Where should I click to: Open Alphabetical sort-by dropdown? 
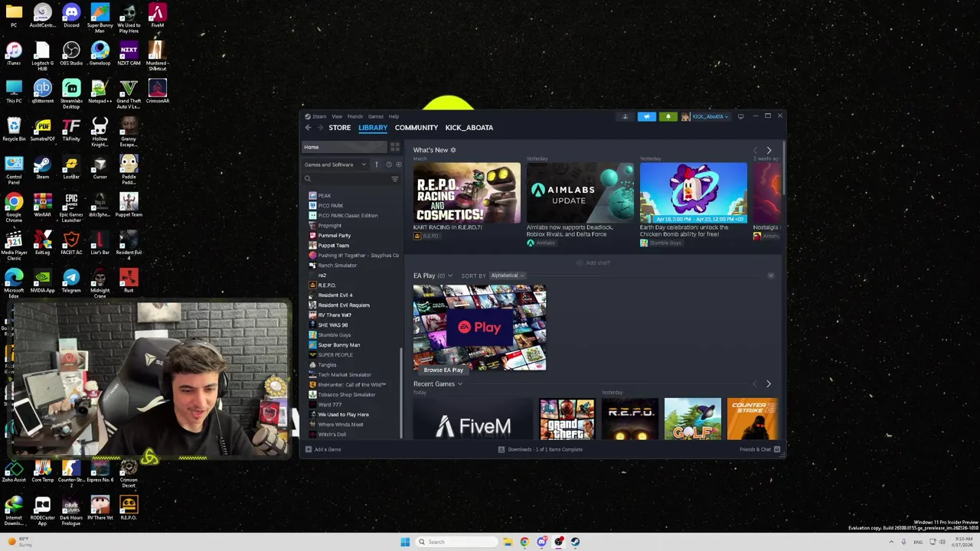point(508,275)
